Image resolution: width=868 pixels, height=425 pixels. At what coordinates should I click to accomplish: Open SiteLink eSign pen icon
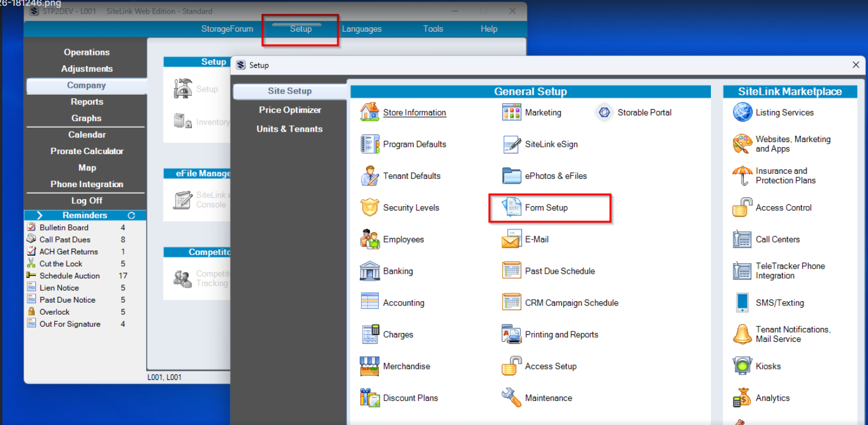512,144
